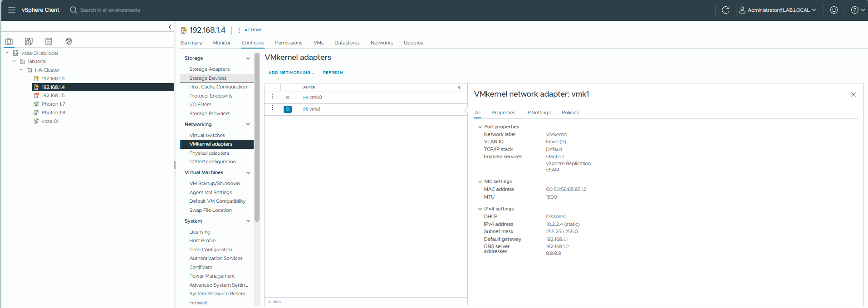868x308 pixels.
Task: Collapse details of vmk1 row
Action: (x=288, y=109)
